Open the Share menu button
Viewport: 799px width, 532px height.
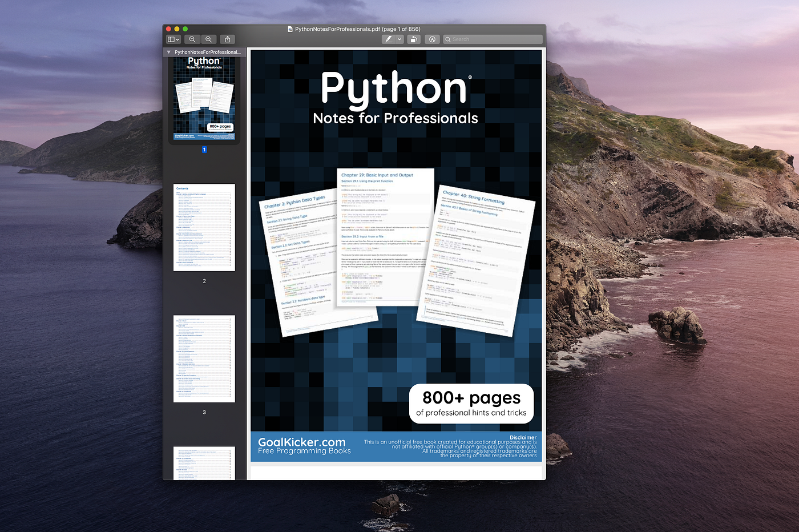228,39
